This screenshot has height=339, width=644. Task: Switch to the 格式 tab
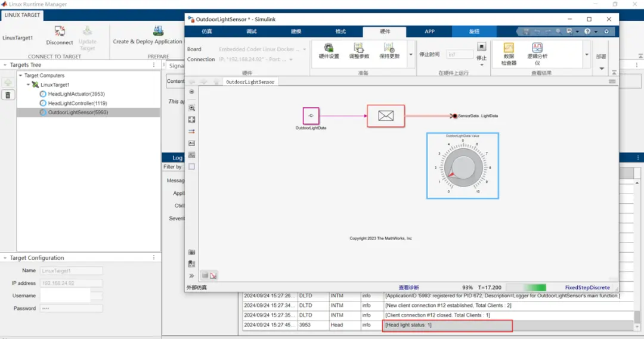340,32
